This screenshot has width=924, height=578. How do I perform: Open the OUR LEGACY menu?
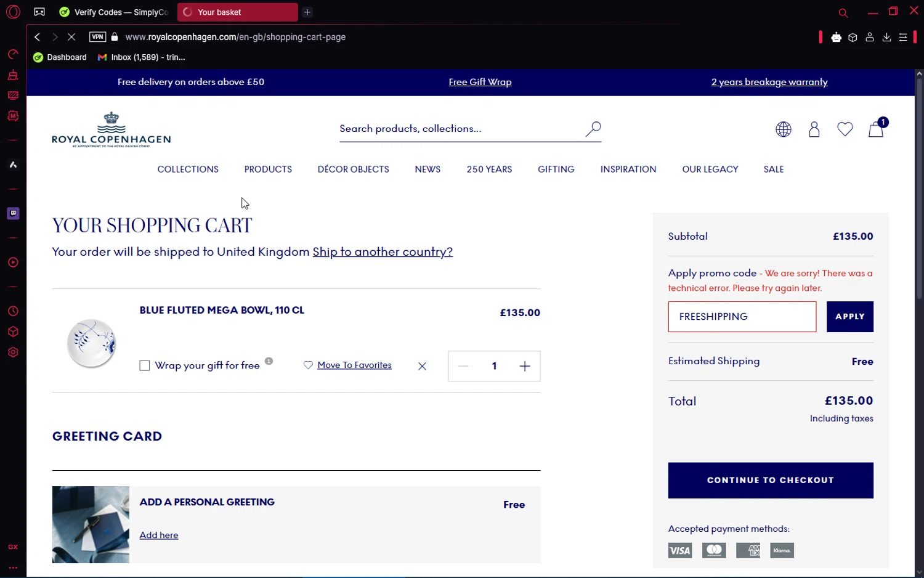pyautogui.click(x=710, y=169)
